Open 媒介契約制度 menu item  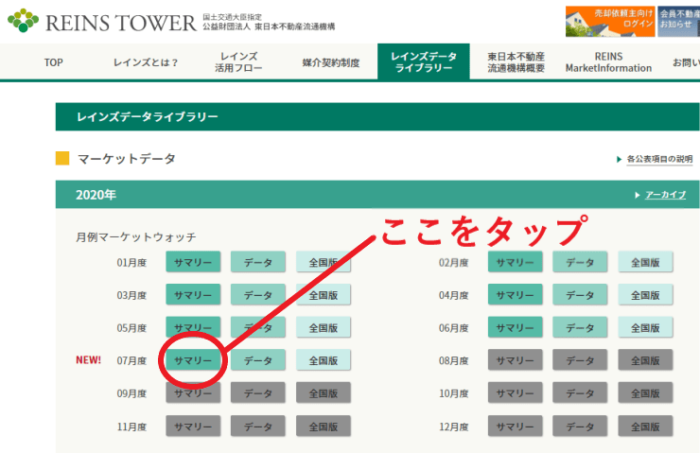point(331,62)
